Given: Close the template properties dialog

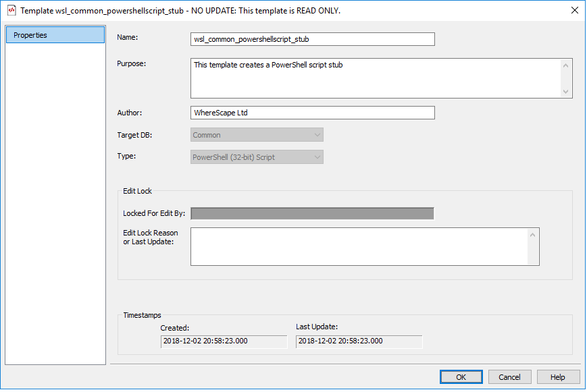Looking at the screenshot, I should pos(574,11).
